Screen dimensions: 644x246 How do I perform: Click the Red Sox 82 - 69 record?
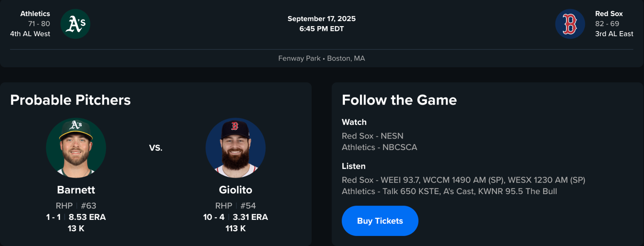pyautogui.click(x=607, y=24)
